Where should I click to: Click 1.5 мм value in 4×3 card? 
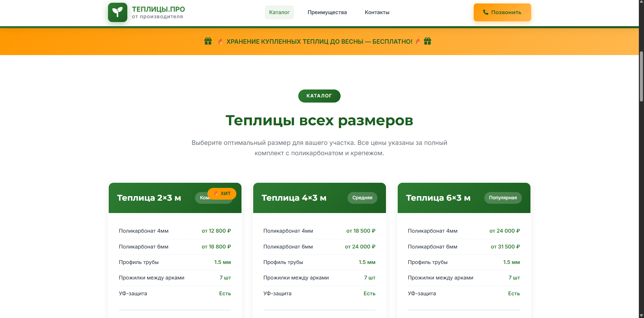click(367, 262)
